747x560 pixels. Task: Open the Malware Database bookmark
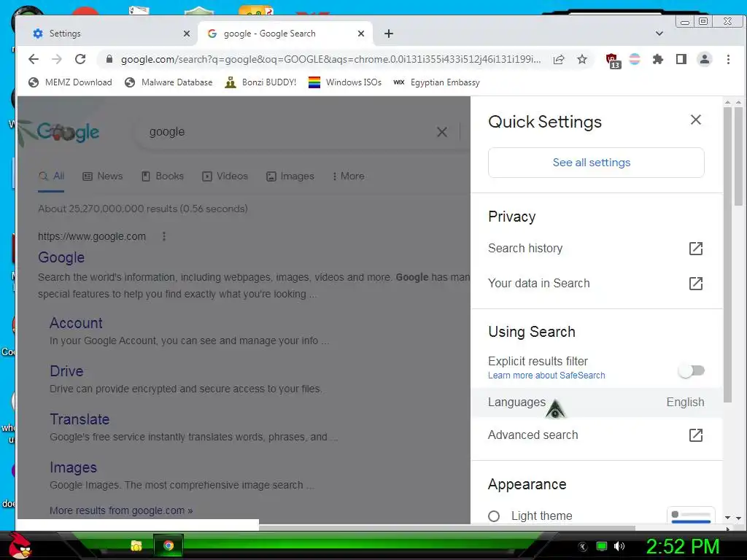(x=169, y=82)
